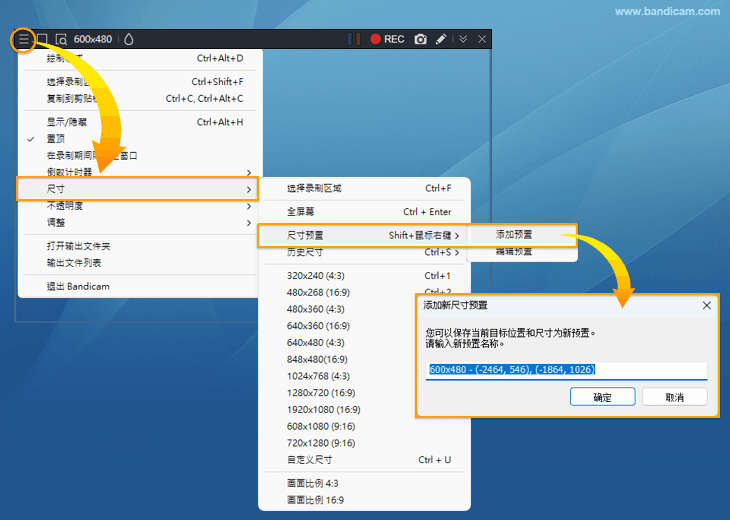Expand the 尺寸预置 submenu
Screen dimensions: 730x520
pos(362,235)
